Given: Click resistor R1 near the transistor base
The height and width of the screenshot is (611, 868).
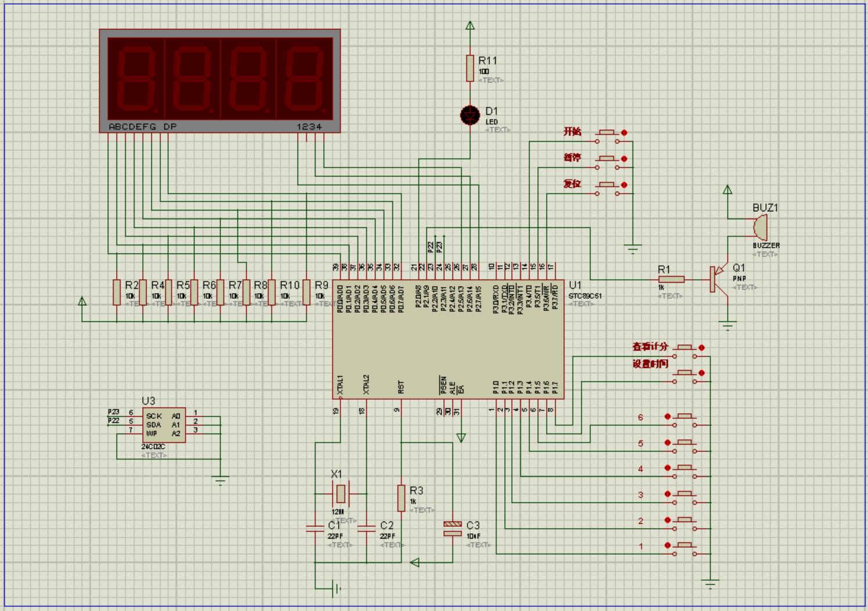Looking at the screenshot, I should coord(671,280).
